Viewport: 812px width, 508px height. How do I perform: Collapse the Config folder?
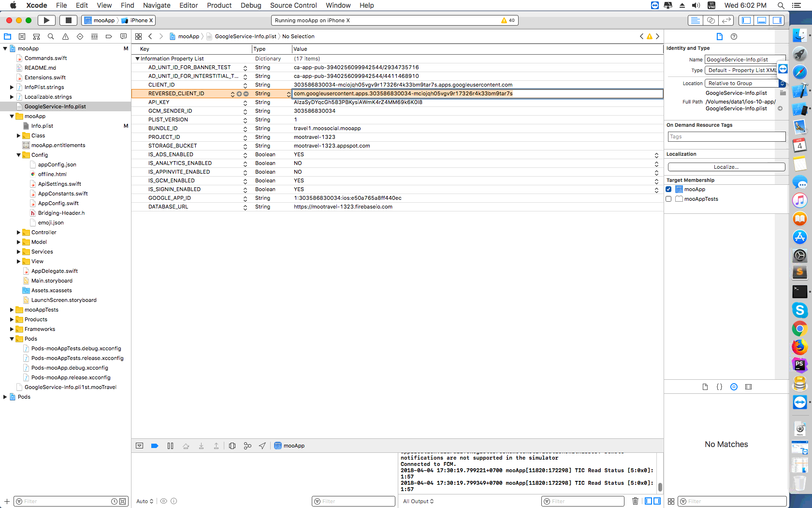pyautogui.click(x=18, y=155)
